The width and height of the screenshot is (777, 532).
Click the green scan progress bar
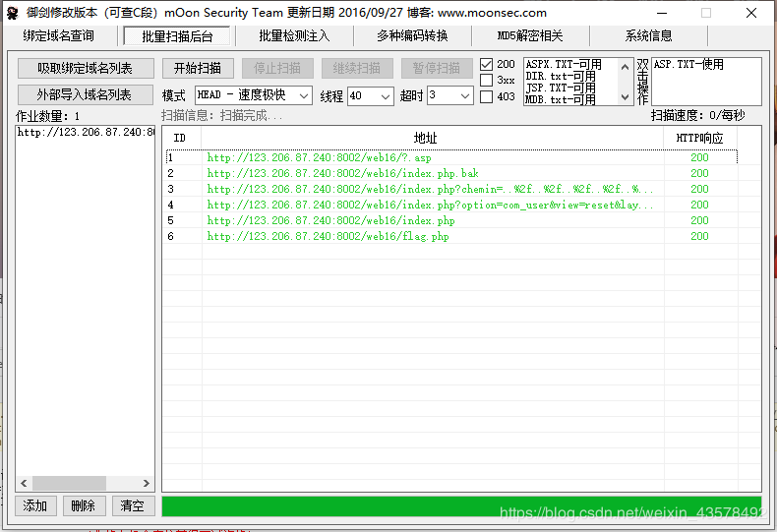(x=461, y=506)
